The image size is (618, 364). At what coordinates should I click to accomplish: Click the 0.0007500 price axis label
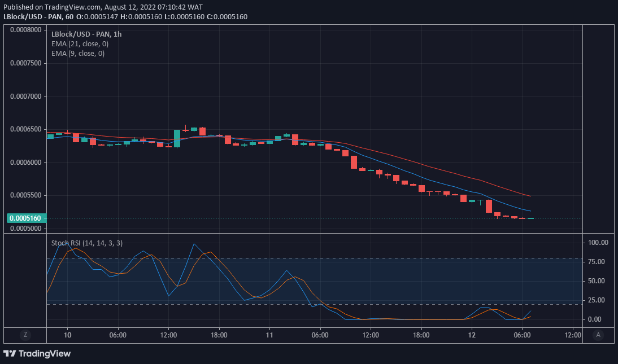click(25, 63)
